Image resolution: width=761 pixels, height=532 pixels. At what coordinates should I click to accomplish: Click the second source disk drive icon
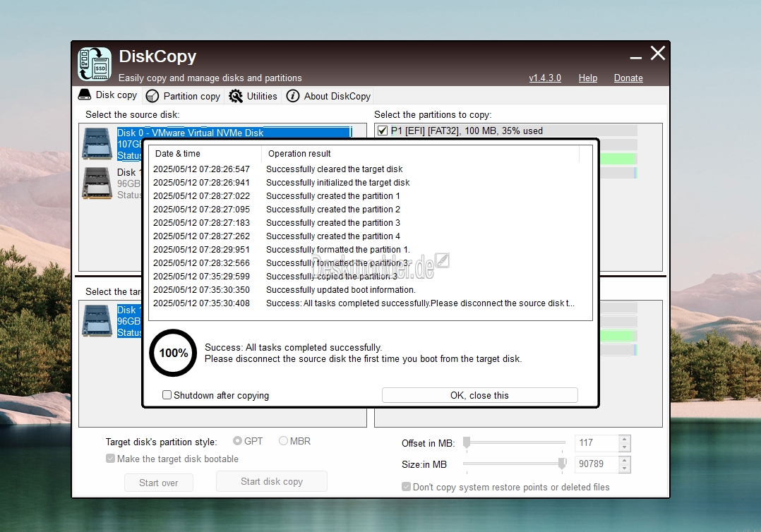(x=97, y=183)
